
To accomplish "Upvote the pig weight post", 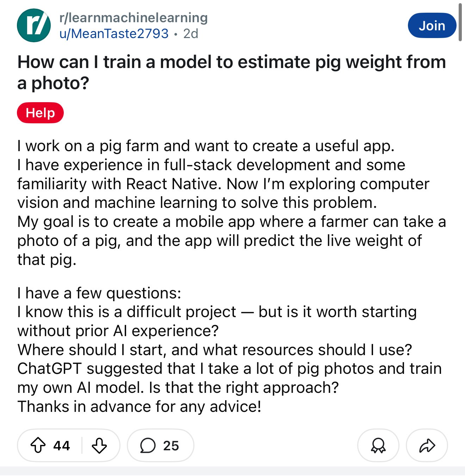I will pos(38,445).
